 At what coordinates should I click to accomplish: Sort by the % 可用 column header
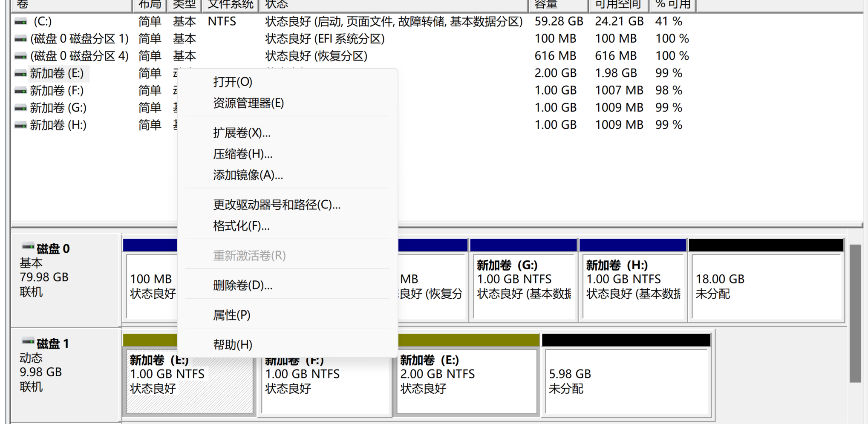[x=673, y=5]
